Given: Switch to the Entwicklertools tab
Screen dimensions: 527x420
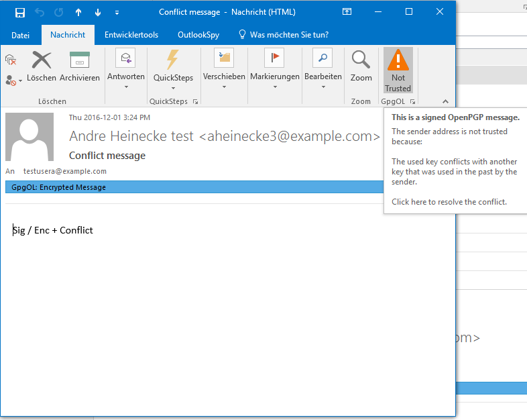Looking at the screenshot, I should click(131, 35).
